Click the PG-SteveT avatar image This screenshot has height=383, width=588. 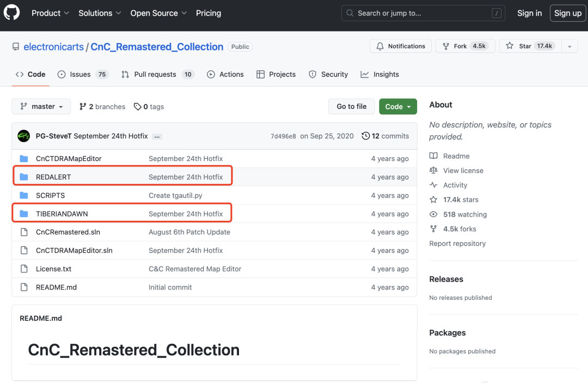click(x=23, y=136)
